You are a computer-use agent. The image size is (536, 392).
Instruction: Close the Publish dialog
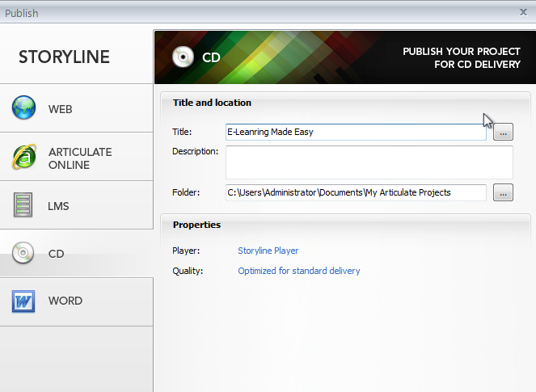523,12
